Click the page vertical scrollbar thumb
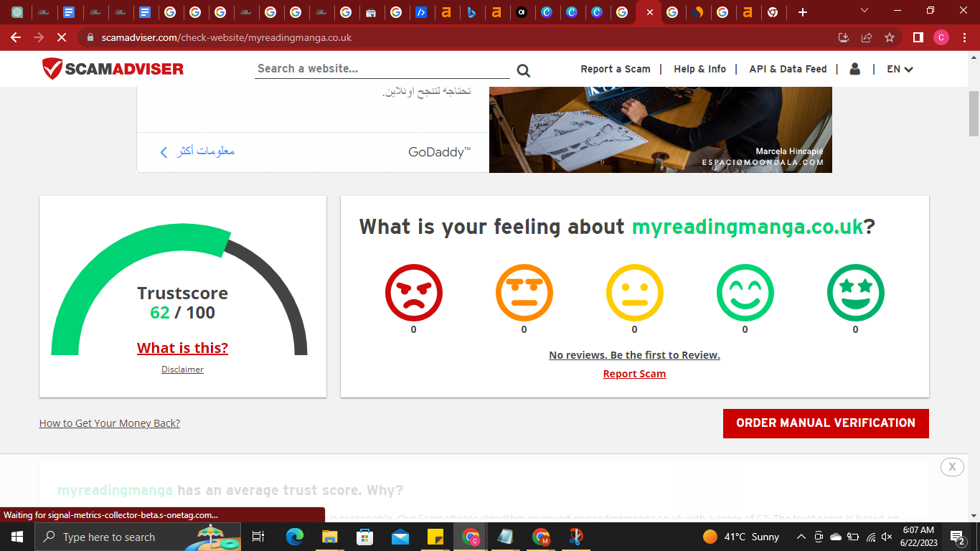980x551 pixels. coord(974,113)
